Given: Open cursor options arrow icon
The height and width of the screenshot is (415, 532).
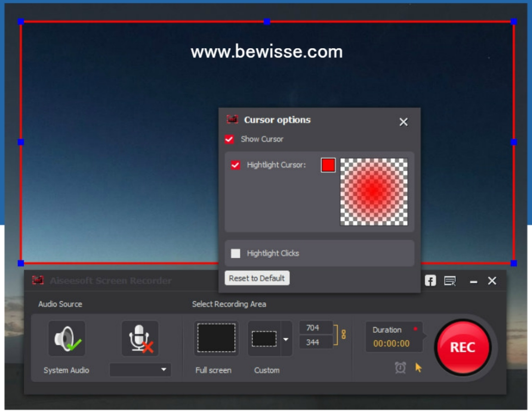Looking at the screenshot, I should 418,367.
